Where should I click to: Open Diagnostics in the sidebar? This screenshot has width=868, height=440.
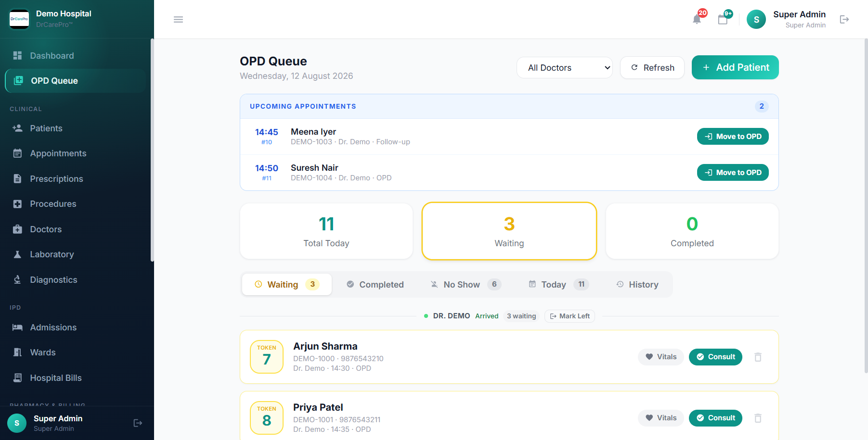click(x=75, y=280)
